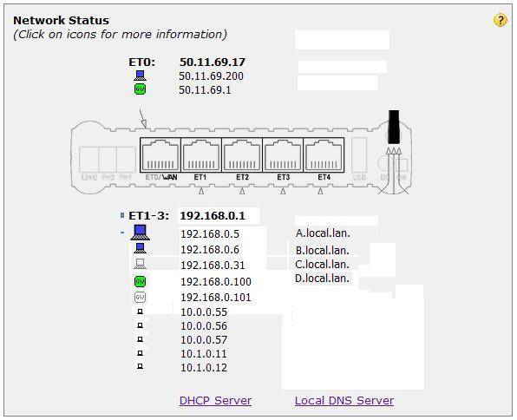This screenshot has width=517, height=420.
Task: Toggle the small marker before ET1-3 label
Action: (122, 215)
